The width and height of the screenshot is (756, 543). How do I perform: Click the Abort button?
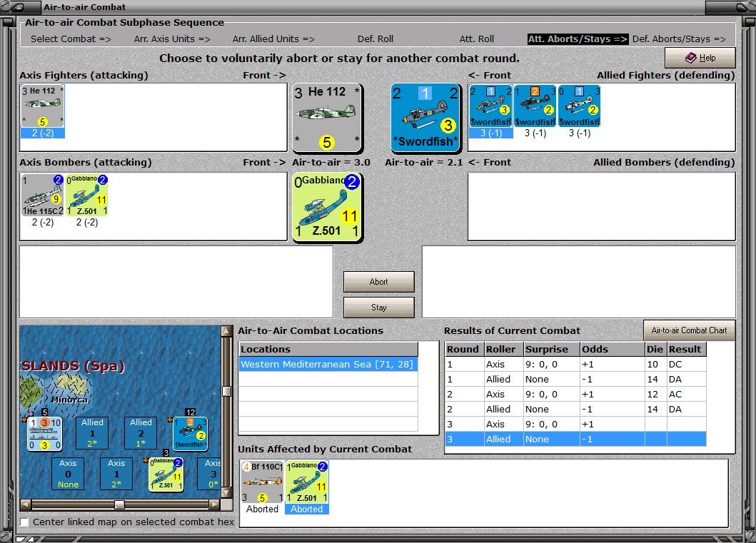click(378, 282)
